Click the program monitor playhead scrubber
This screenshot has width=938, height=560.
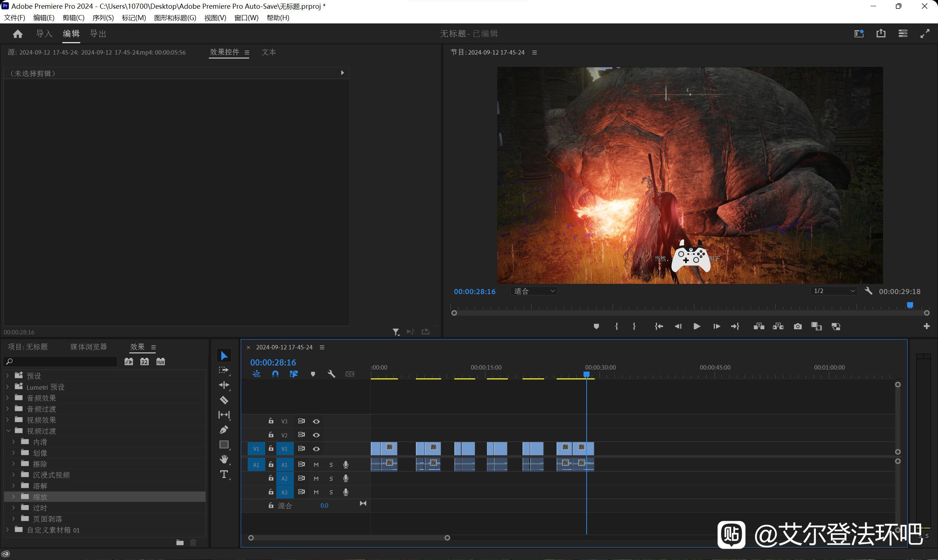910,305
